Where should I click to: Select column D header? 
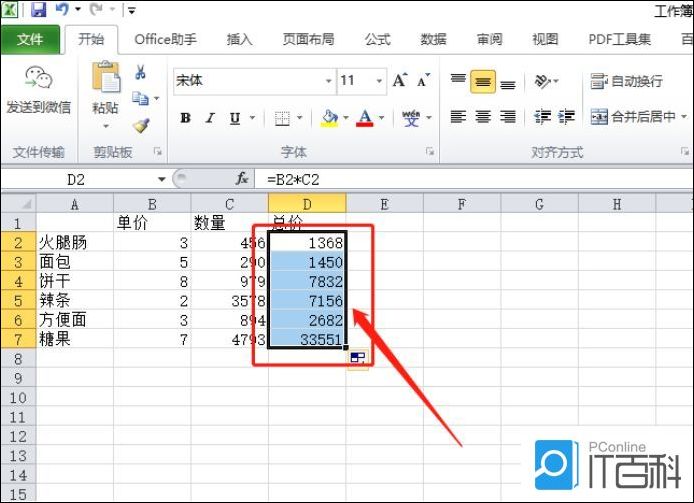307,204
